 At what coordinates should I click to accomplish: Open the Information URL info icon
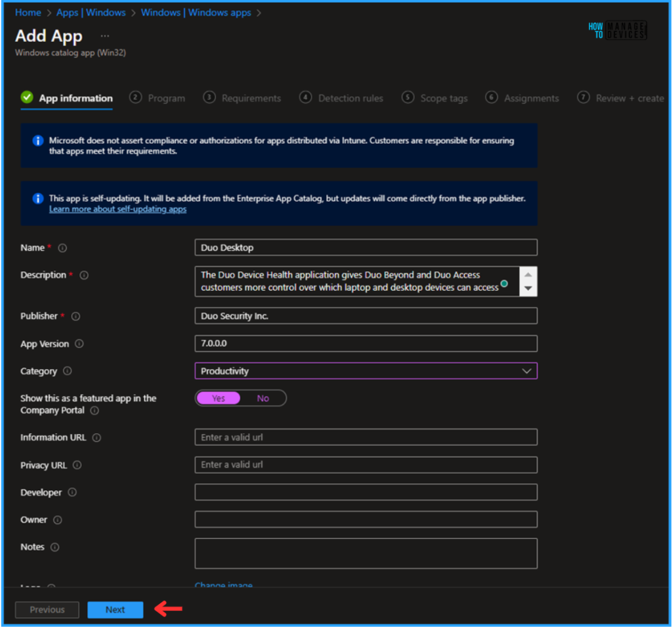(x=96, y=437)
